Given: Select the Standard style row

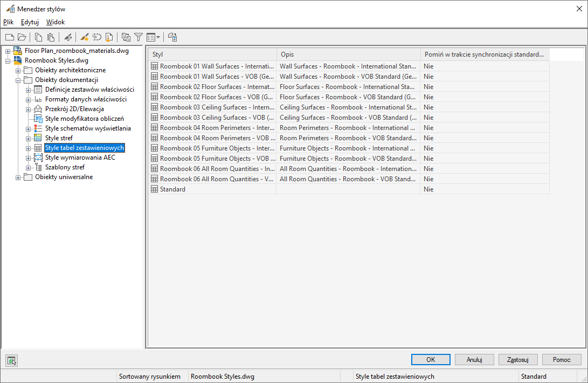Looking at the screenshot, I should (x=349, y=189).
